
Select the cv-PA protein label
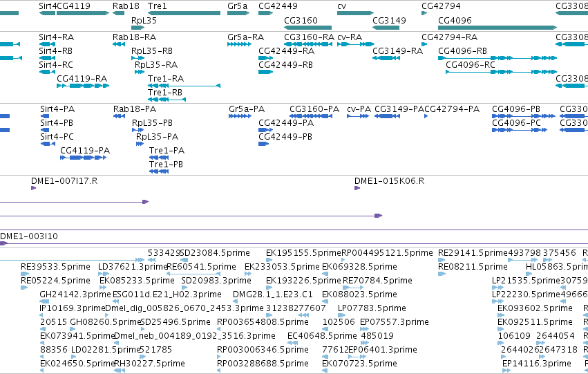[359, 109]
